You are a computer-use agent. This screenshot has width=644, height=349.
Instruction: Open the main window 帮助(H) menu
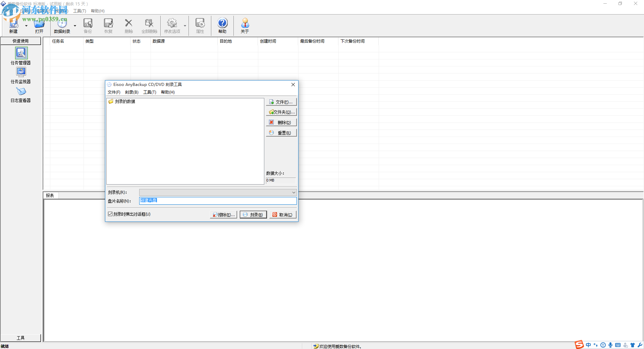tap(98, 11)
